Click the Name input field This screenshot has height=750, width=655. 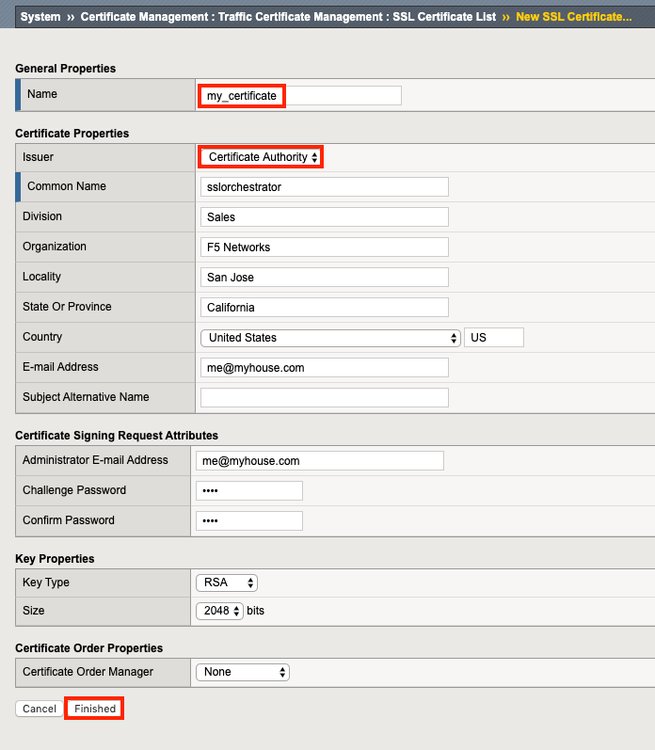[300, 95]
